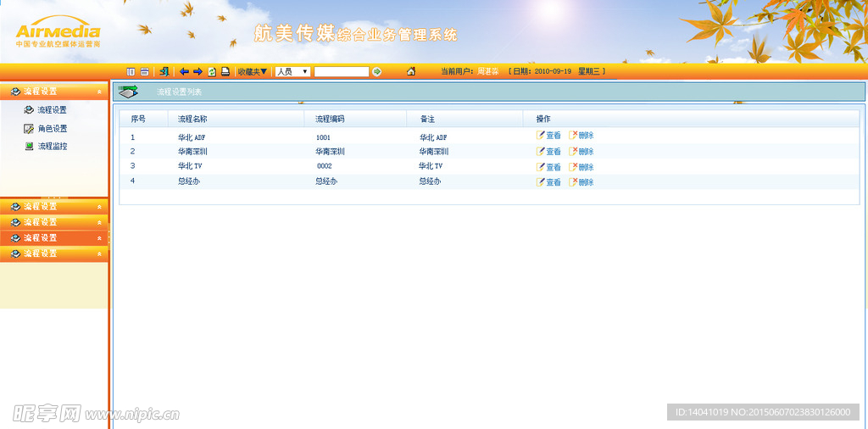The height and width of the screenshot is (429, 868).
Task: Click the printer icon in toolbar
Action: click(225, 72)
